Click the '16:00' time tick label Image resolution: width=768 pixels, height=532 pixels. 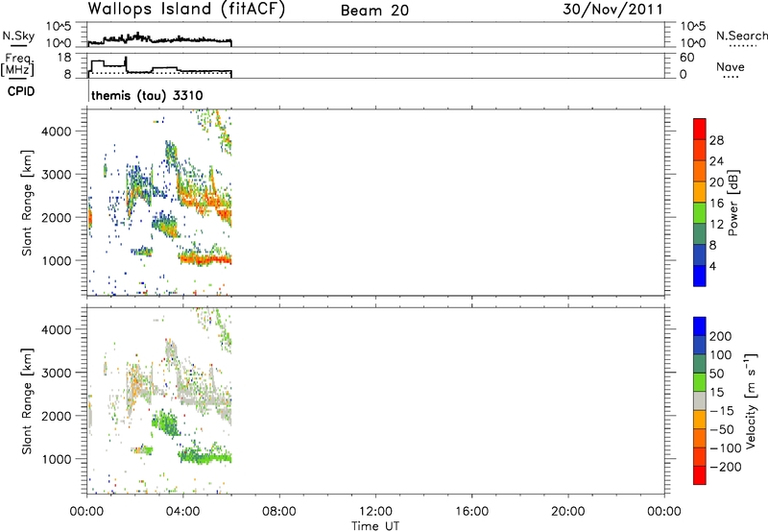[x=471, y=512]
